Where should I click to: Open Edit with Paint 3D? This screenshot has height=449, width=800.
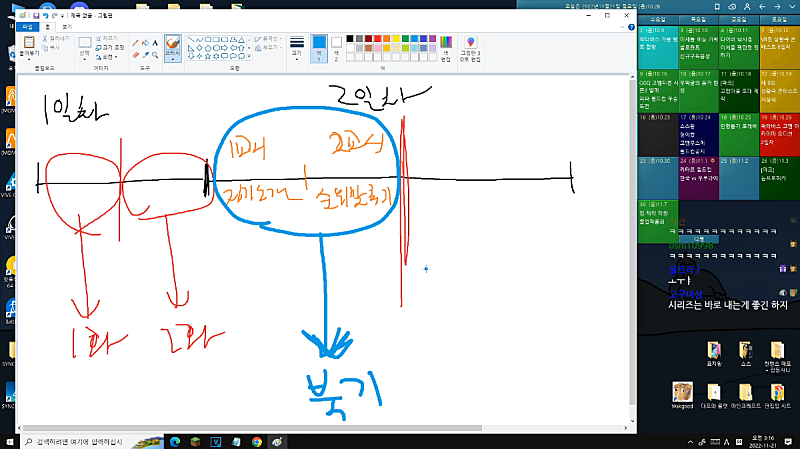[470, 48]
